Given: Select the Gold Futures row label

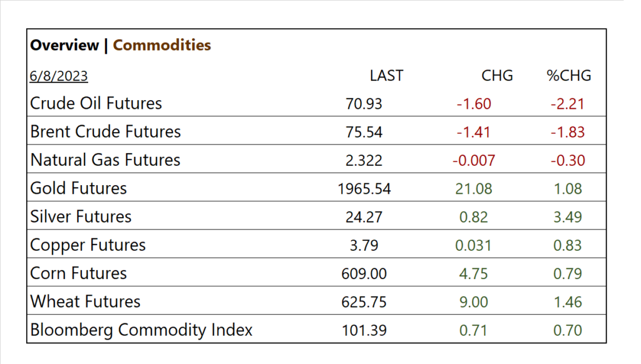Looking at the screenshot, I should [79, 188].
